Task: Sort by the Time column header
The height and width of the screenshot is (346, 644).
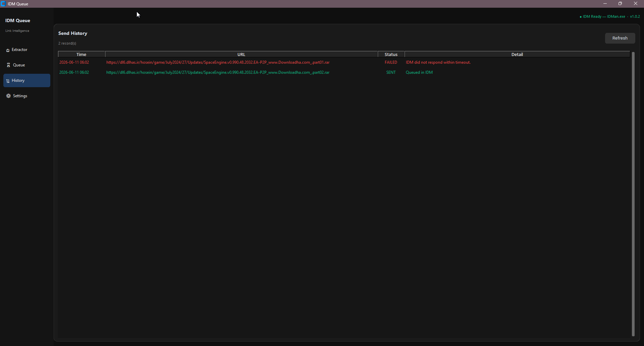Action: [x=82, y=54]
